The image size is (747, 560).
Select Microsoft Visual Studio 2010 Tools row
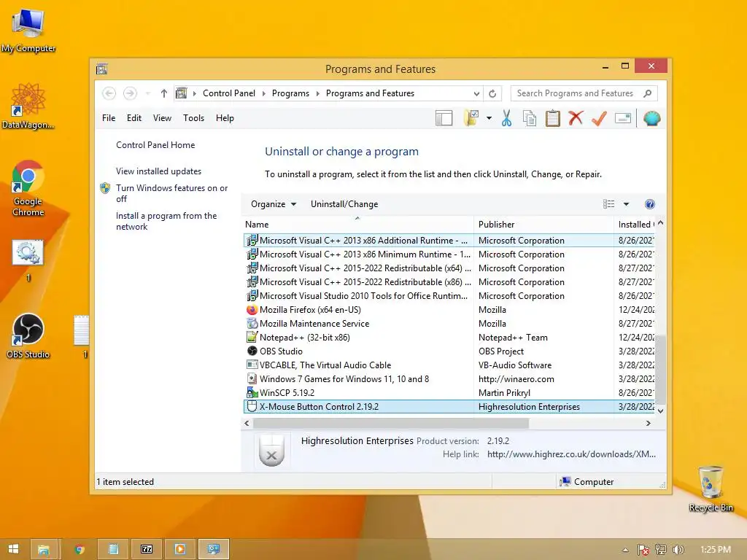[x=449, y=296]
